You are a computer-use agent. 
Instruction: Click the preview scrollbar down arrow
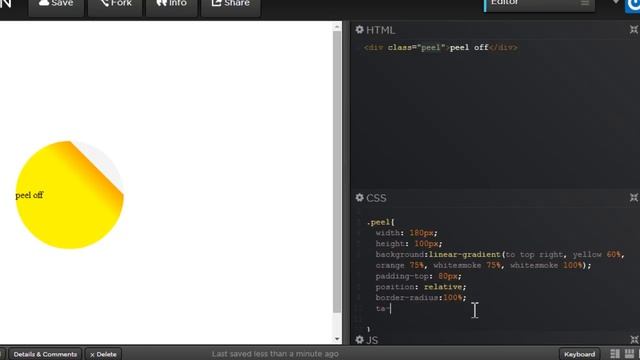tap(337, 339)
